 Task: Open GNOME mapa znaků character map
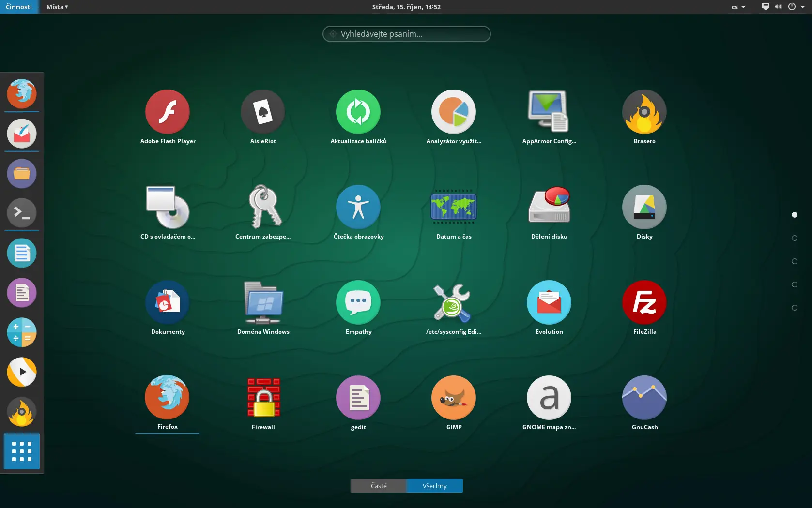[x=549, y=398]
